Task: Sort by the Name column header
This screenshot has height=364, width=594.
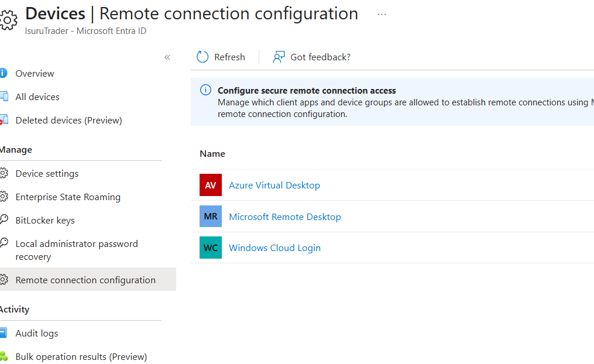Action: (212, 154)
